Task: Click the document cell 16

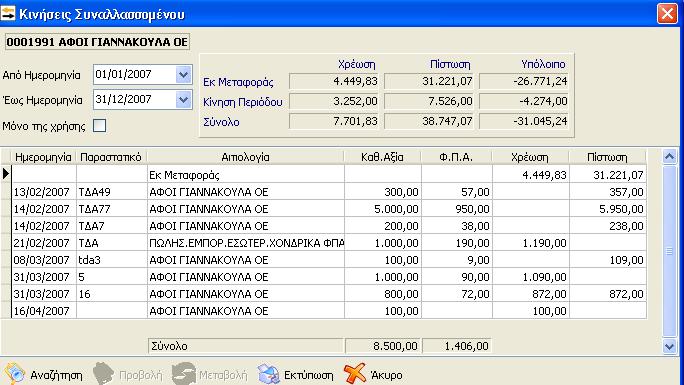Action: point(112,294)
